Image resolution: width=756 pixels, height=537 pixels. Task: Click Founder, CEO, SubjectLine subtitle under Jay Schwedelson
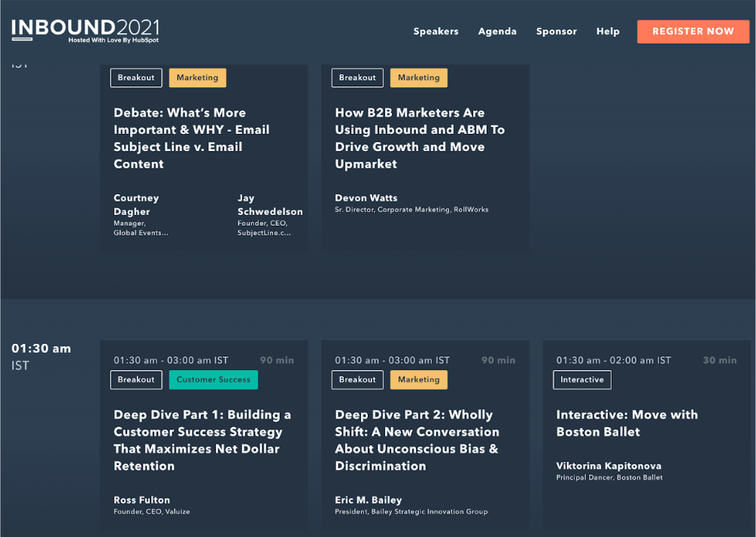[x=264, y=228]
